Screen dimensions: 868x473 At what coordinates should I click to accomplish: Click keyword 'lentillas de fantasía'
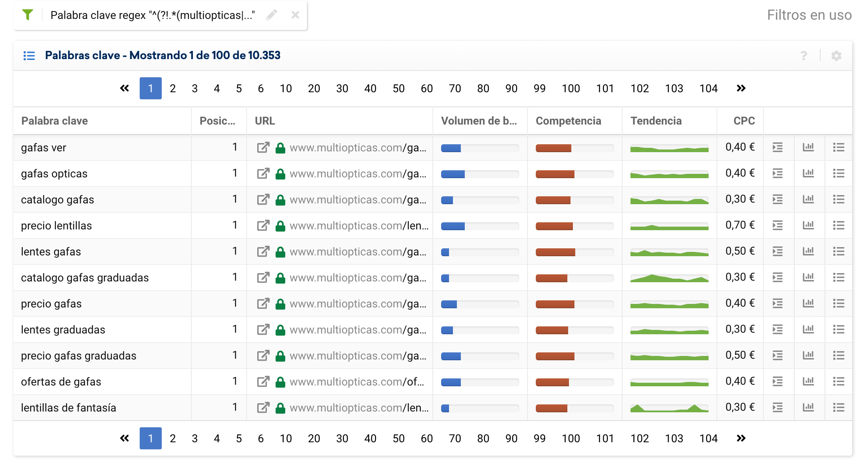point(69,408)
